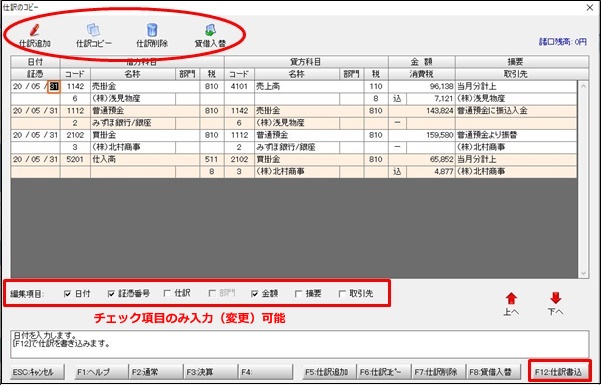
Task: Select amount cell 159,580
Action: click(422, 135)
